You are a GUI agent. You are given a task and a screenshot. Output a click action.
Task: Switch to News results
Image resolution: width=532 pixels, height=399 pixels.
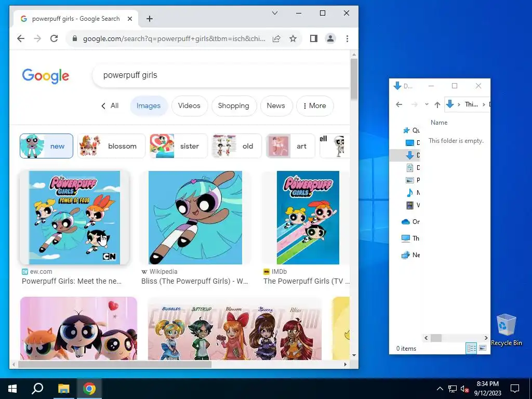click(275, 106)
